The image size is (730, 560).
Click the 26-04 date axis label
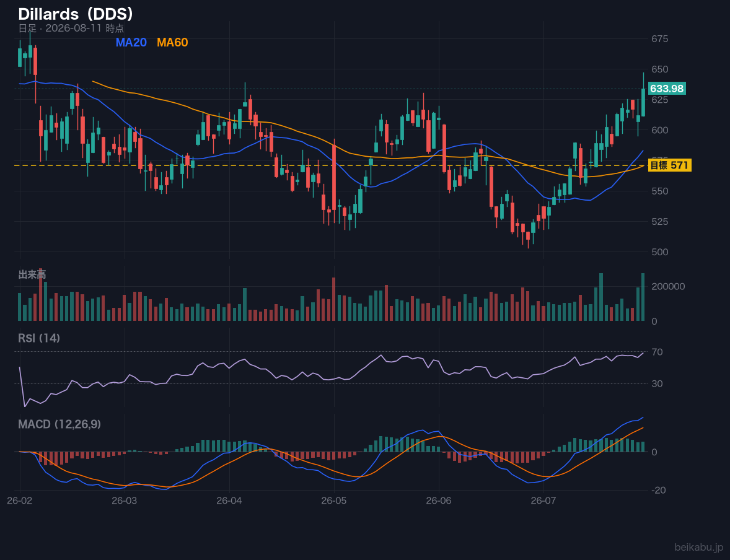(x=229, y=501)
